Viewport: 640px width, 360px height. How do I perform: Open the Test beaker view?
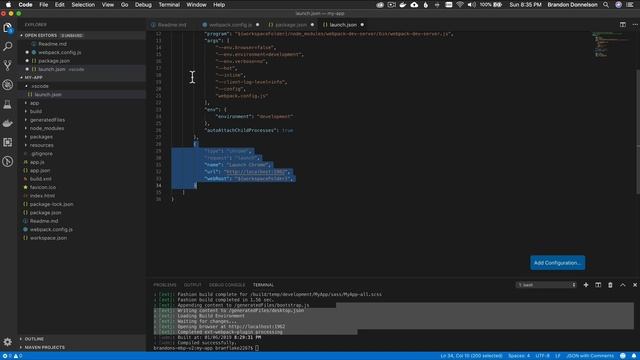pyautogui.click(x=8, y=104)
